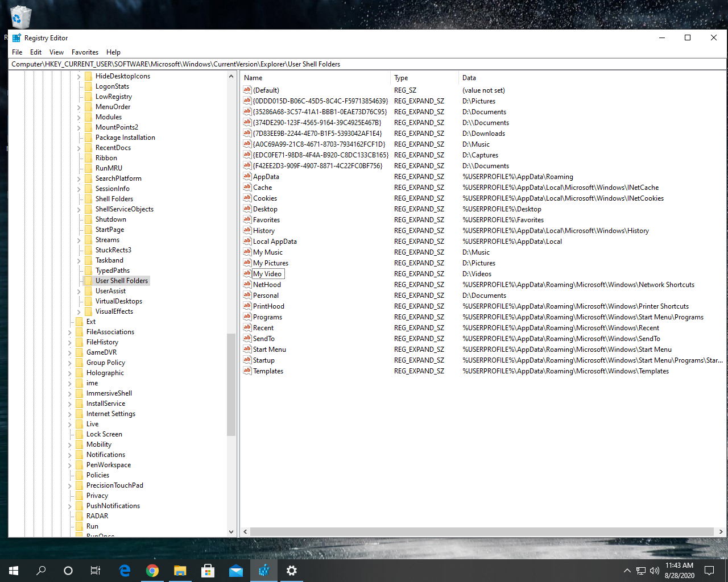Click the AppData value's ab string icon
Image resolution: width=728 pixels, height=582 pixels.
[x=247, y=176]
